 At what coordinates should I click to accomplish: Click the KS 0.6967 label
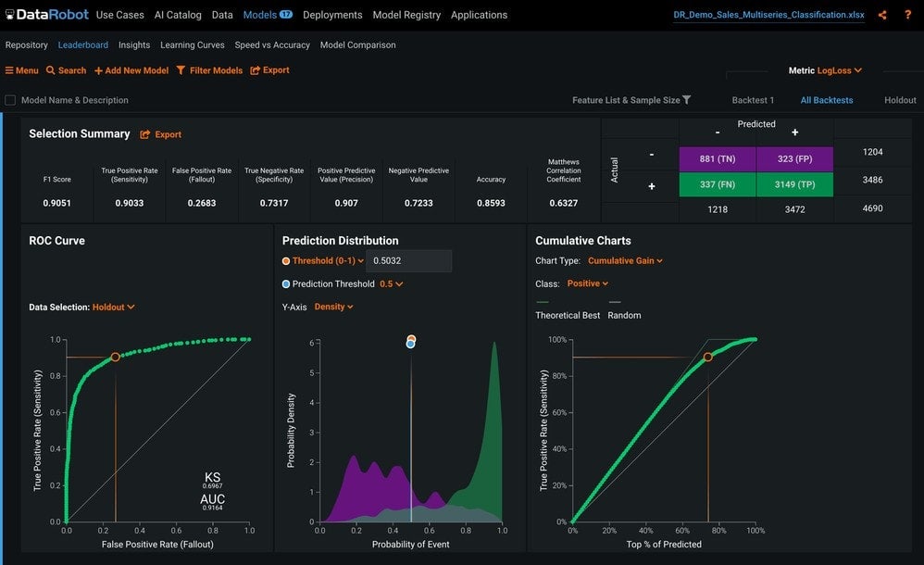point(212,480)
